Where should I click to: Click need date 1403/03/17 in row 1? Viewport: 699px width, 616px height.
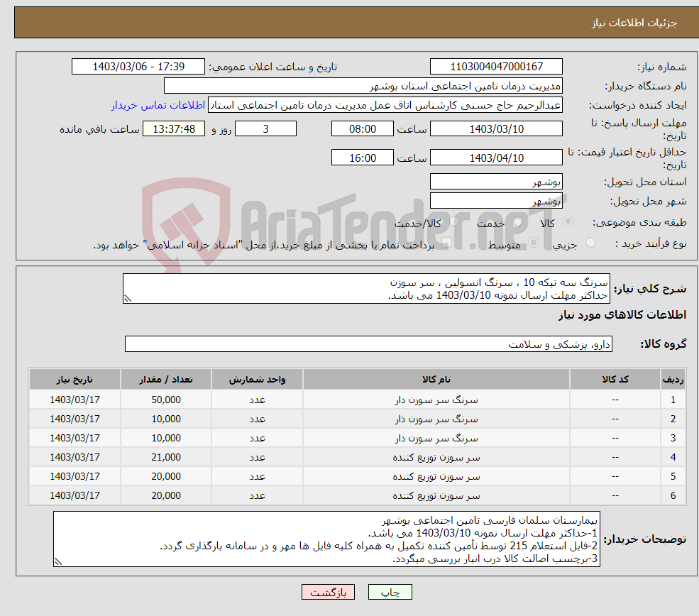coord(75,400)
